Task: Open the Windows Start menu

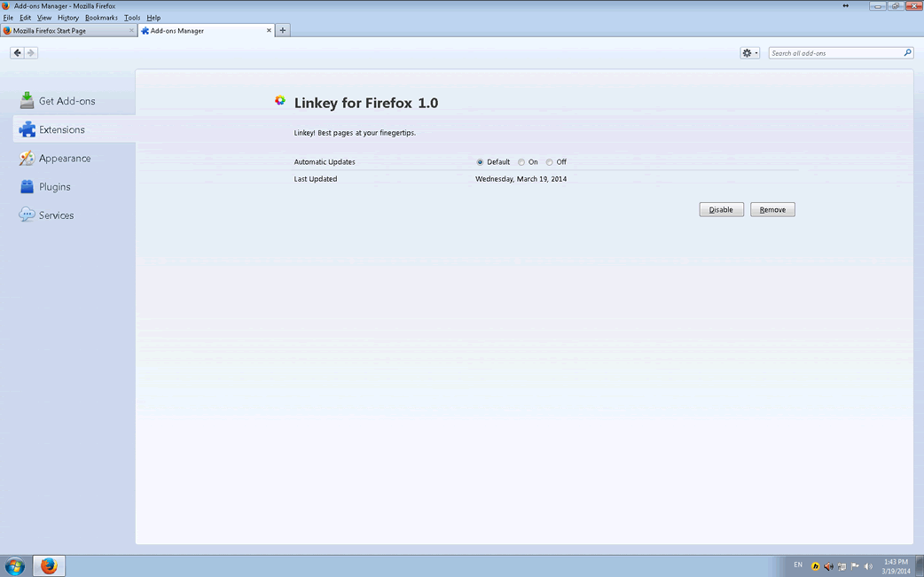Action: pos(15,565)
